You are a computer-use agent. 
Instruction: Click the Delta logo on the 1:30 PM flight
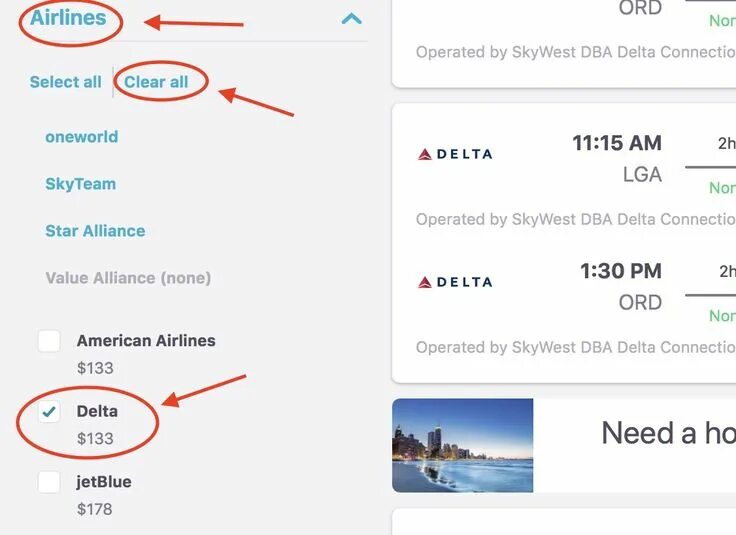pos(454,282)
